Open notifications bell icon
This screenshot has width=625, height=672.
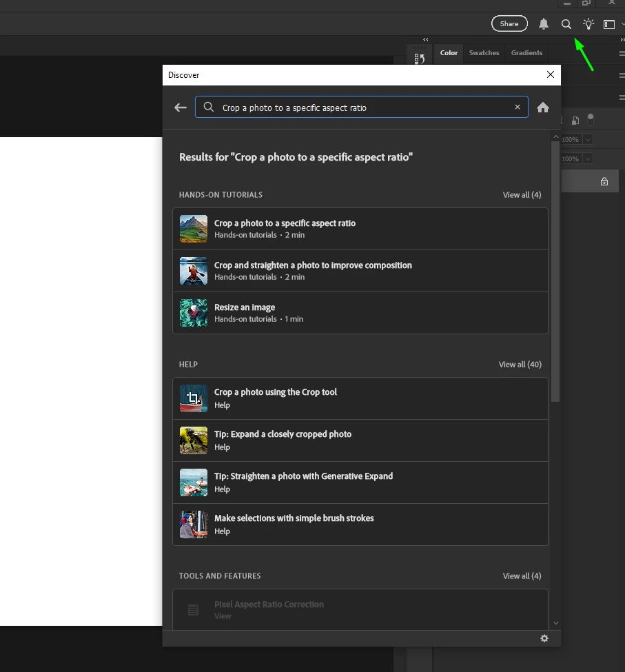pyautogui.click(x=544, y=24)
